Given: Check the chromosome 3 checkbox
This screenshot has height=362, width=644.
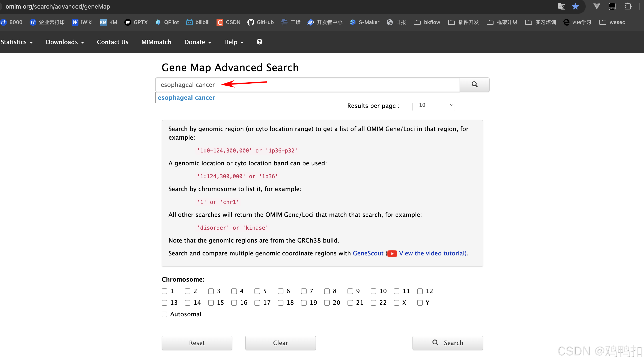Looking at the screenshot, I should (211, 291).
